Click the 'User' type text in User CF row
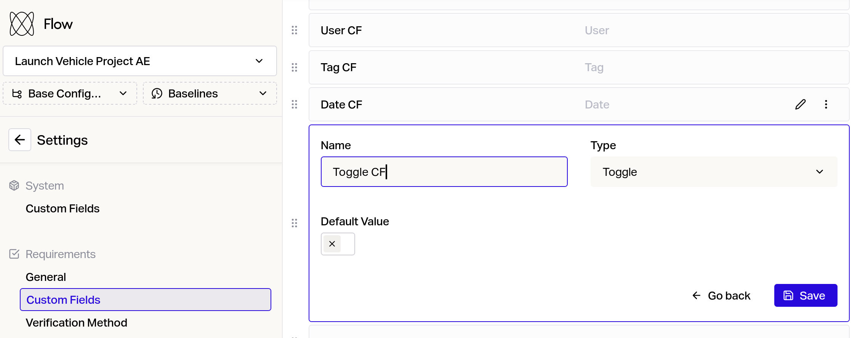 [x=597, y=30]
